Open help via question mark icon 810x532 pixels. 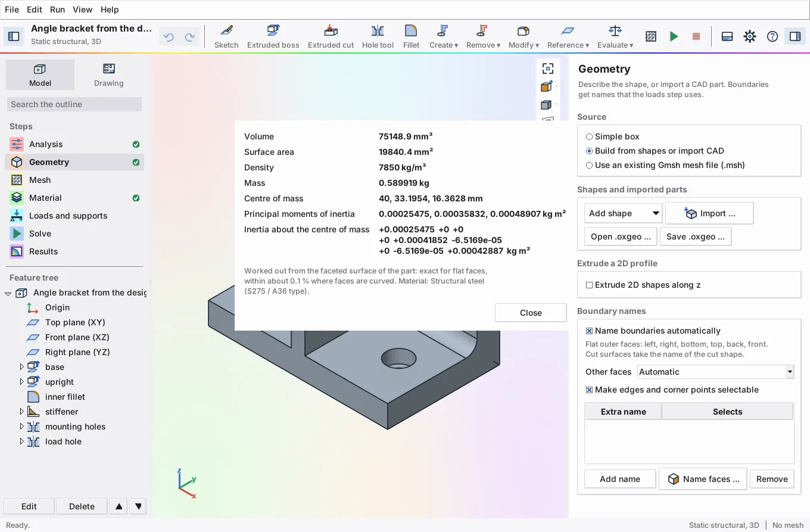772,36
